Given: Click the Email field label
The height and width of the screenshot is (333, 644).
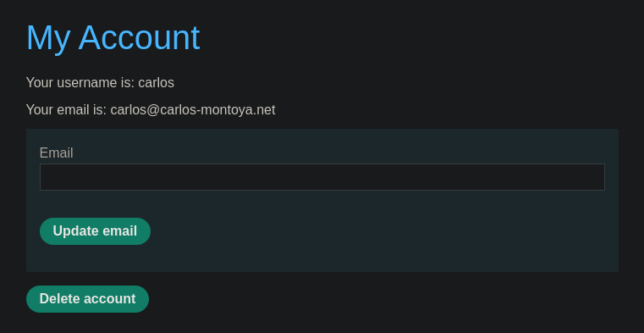Looking at the screenshot, I should (x=56, y=153).
